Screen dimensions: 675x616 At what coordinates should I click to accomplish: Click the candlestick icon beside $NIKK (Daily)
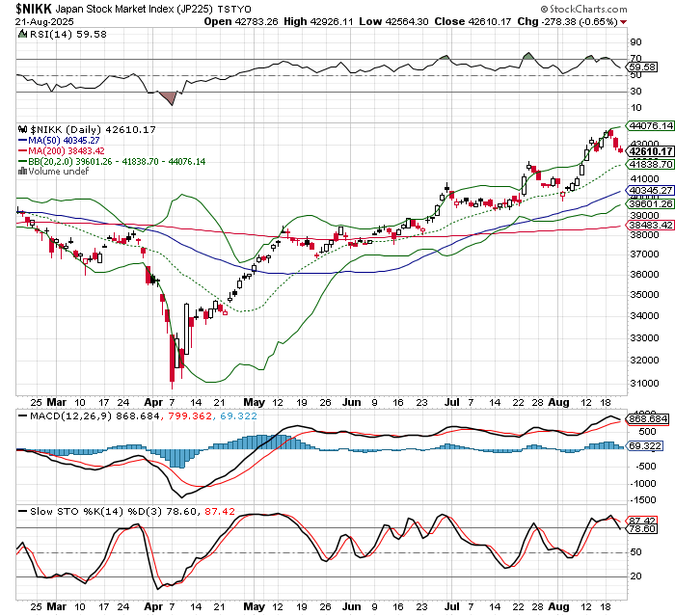pos(23,129)
